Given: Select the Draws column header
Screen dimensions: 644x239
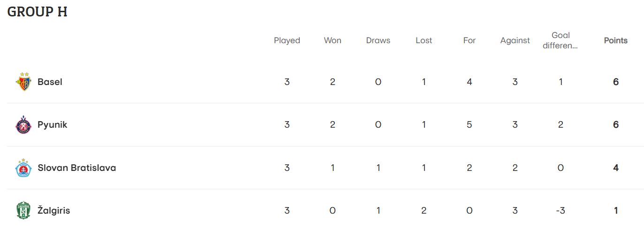Looking at the screenshot, I should (378, 40).
